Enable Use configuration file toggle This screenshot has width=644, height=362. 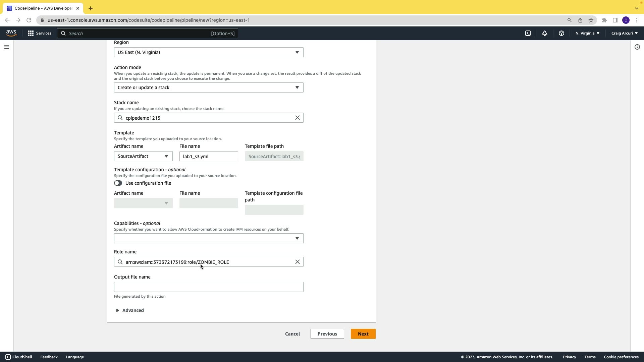(x=118, y=183)
